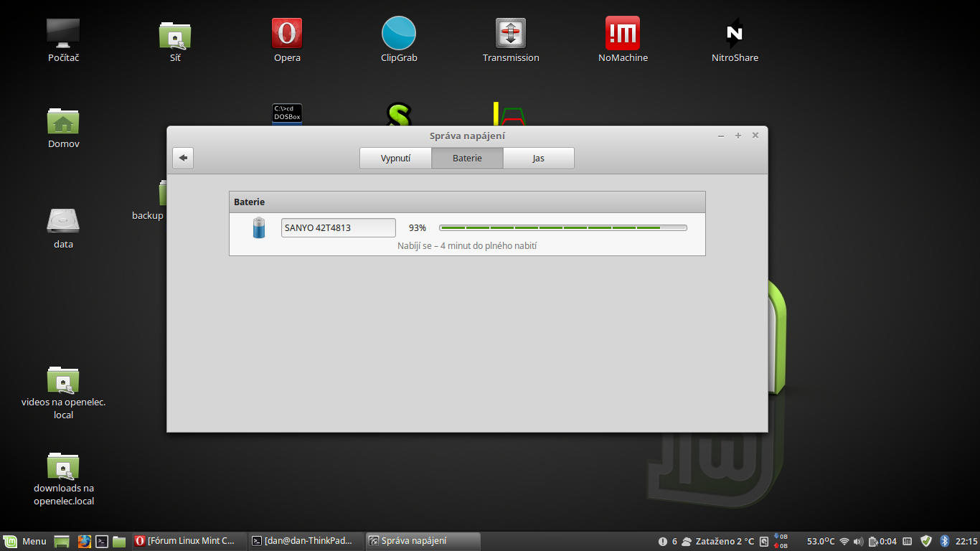Click the SANYO 42T4813 battery name field
The width and height of the screenshot is (980, 551).
point(338,228)
